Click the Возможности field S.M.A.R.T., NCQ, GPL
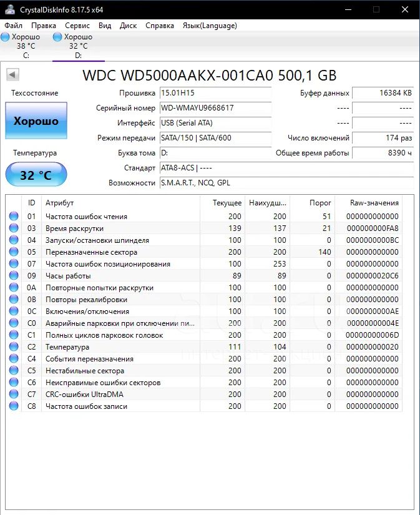The image size is (420, 515). pyautogui.click(x=286, y=183)
